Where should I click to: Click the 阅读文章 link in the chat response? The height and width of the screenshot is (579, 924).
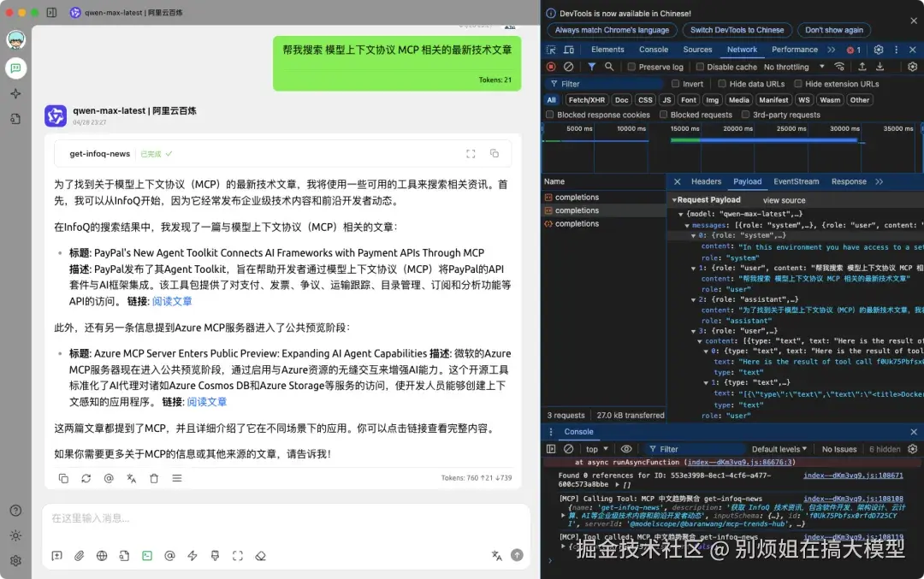coord(172,300)
